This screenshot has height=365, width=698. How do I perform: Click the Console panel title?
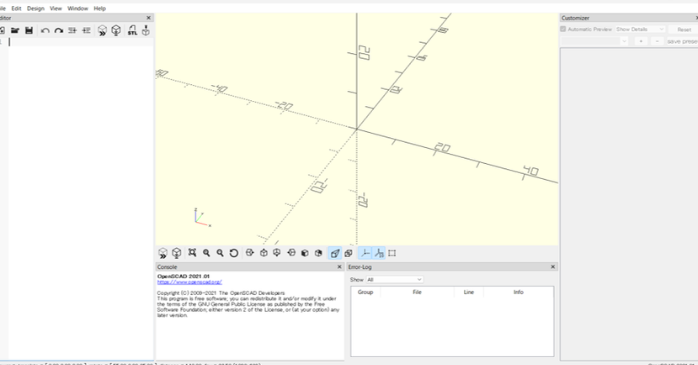coord(167,267)
